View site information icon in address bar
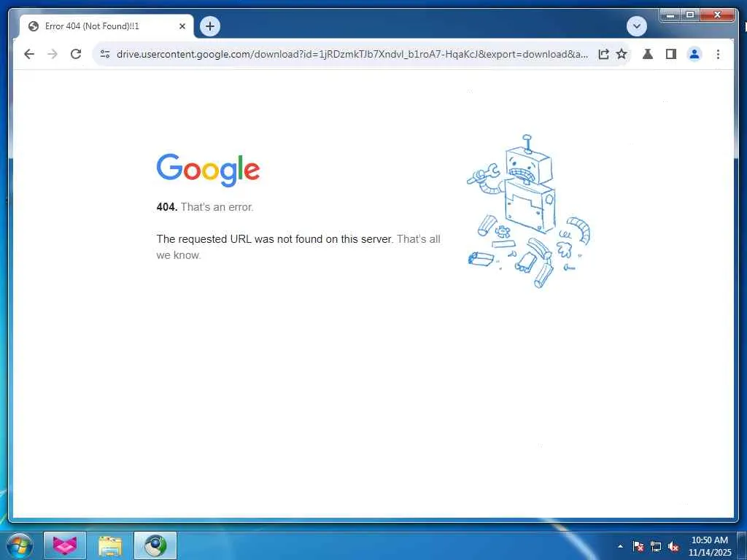The width and height of the screenshot is (747, 560). 105,54
